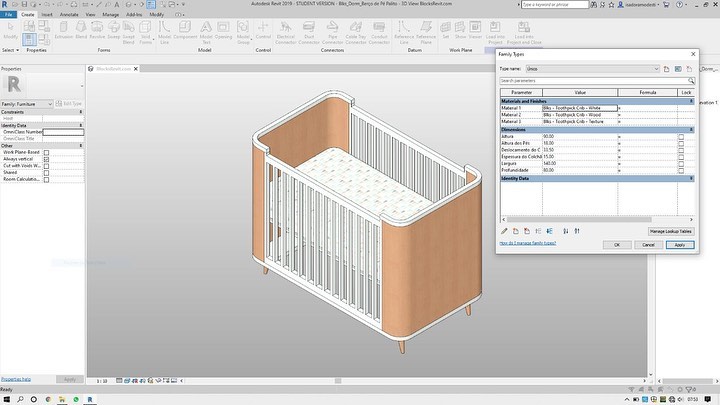Select the Swept Blend tool

pyautogui.click(x=129, y=32)
